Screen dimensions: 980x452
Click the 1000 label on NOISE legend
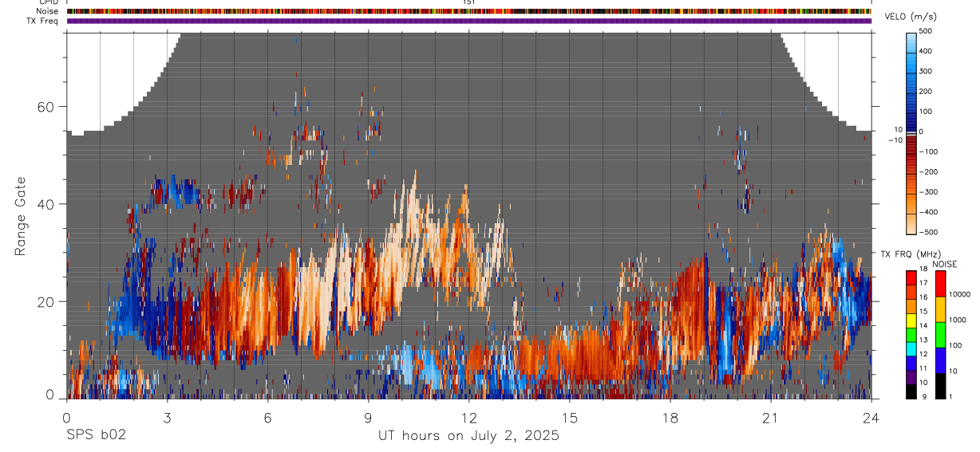(x=957, y=320)
